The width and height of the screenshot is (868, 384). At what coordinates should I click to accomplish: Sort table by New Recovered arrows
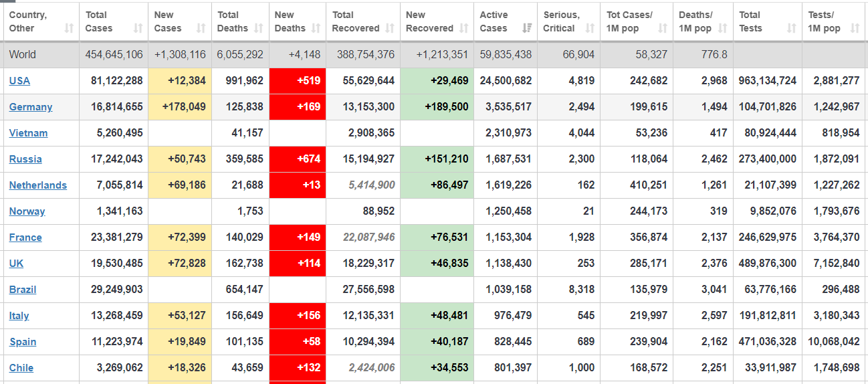pos(464,28)
